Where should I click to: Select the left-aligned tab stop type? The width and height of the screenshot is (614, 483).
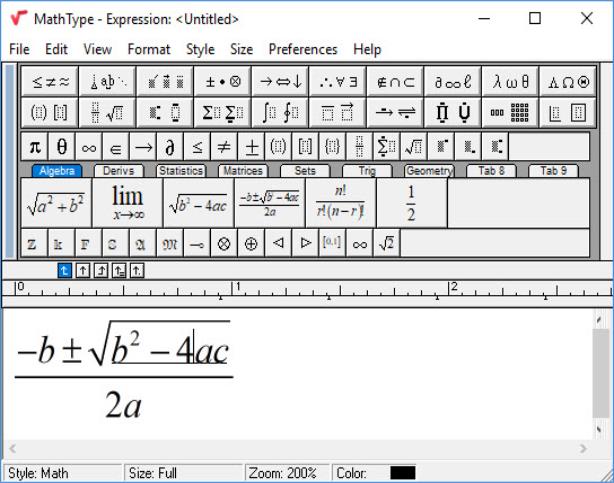pyautogui.click(x=65, y=271)
